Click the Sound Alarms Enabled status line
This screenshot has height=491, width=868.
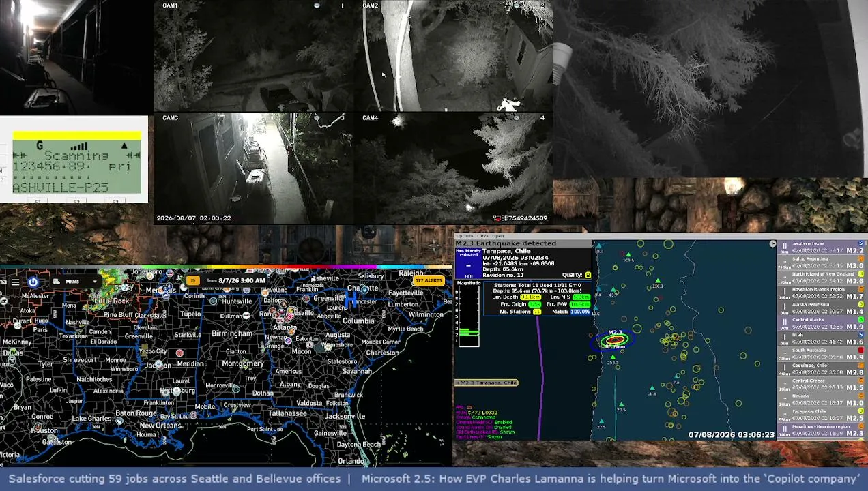click(483, 427)
